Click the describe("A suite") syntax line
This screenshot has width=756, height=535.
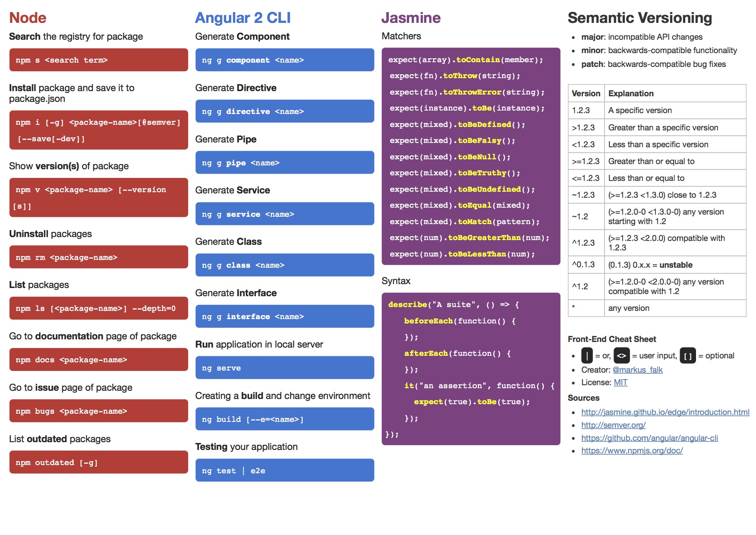pos(454,305)
